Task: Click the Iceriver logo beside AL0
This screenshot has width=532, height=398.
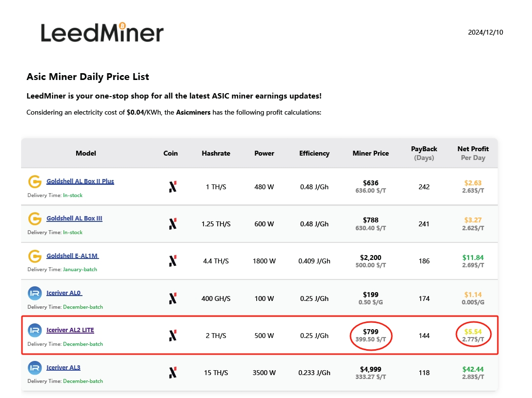Action: pos(35,294)
